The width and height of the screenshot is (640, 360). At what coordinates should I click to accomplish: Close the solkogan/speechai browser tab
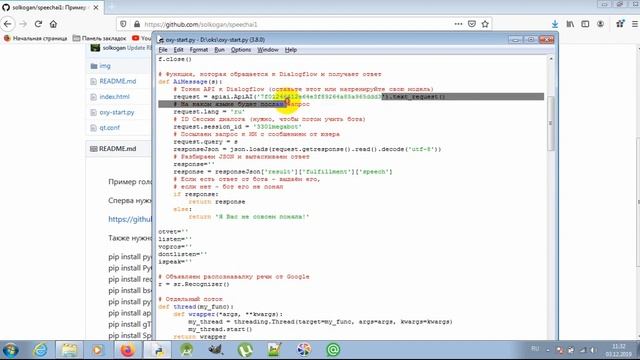[96, 8]
